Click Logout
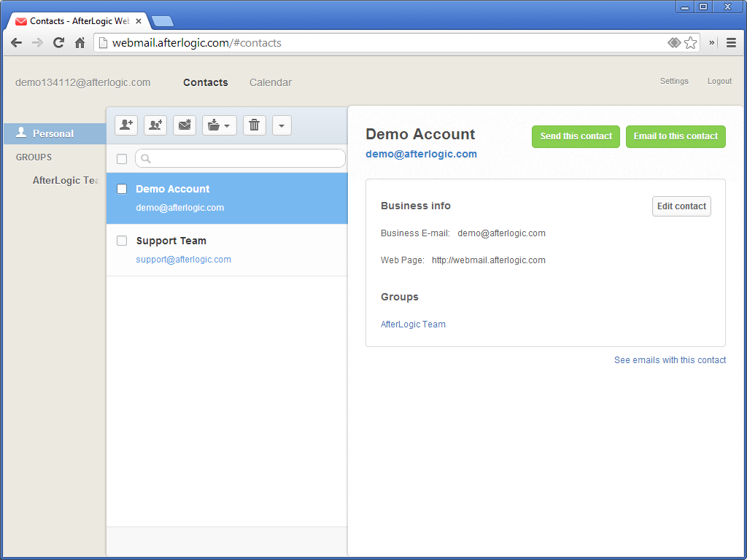This screenshot has height=560, width=747. [x=719, y=81]
